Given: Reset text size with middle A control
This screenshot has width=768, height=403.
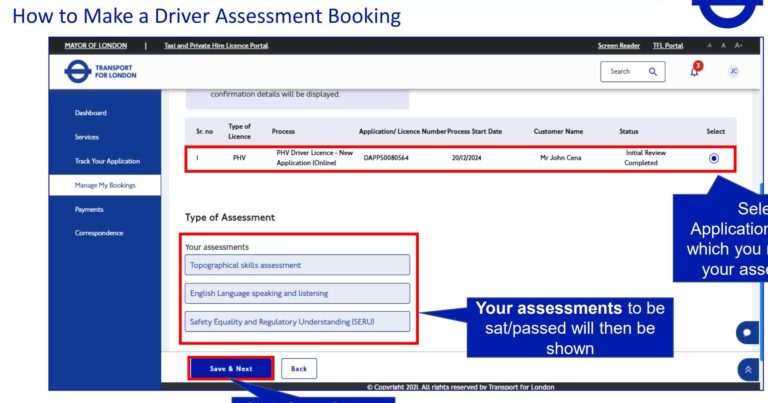Looking at the screenshot, I should point(723,46).
